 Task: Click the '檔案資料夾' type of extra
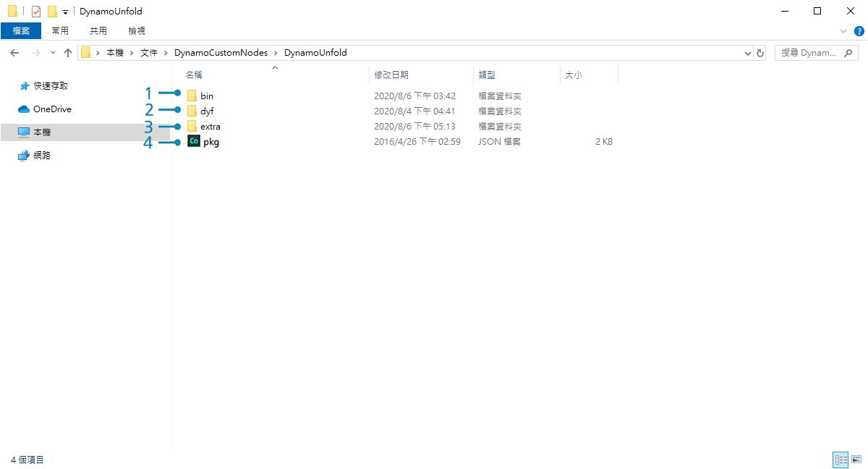[x=500, y=127]
